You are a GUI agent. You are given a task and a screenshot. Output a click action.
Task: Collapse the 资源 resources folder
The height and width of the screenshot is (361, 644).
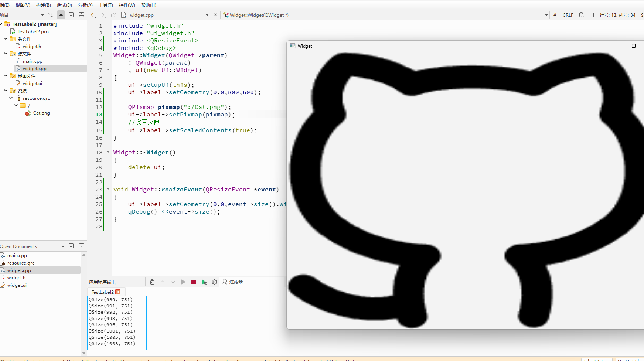pos(6,91)
